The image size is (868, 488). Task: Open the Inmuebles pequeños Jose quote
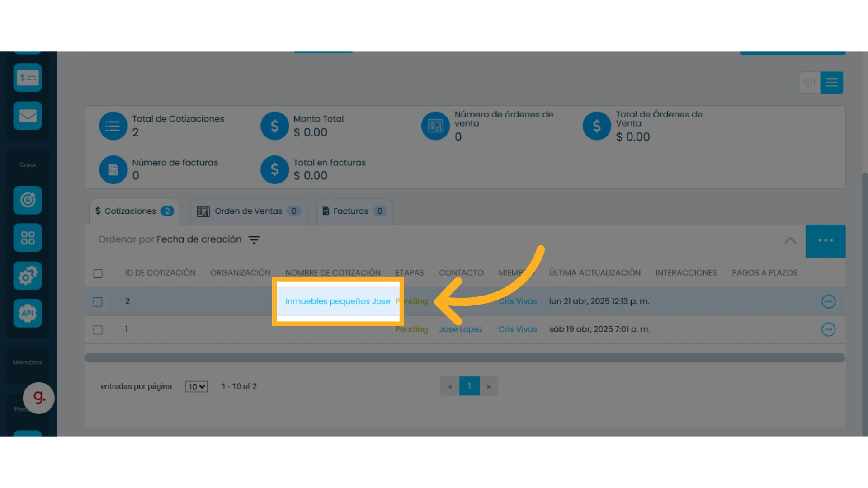(338, 301)
